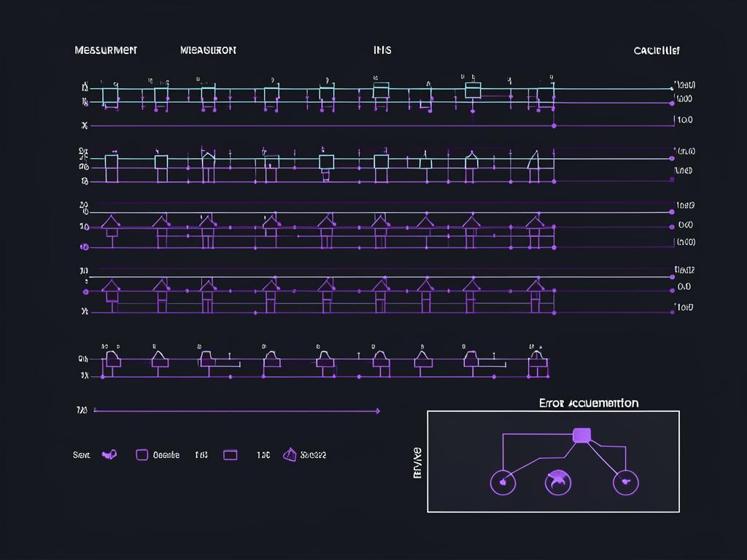Select the INS header at top center

(382, 50)
